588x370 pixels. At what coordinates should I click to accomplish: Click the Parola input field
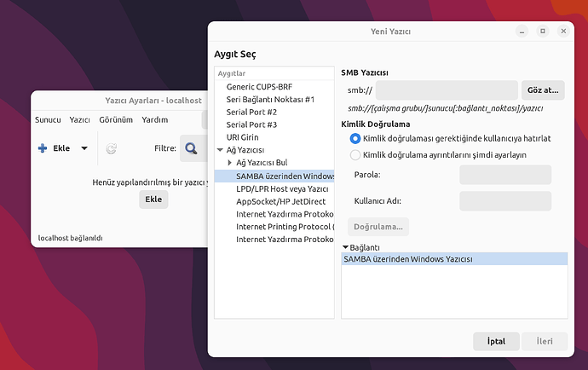pyautogui.click(x=505, y=175)
